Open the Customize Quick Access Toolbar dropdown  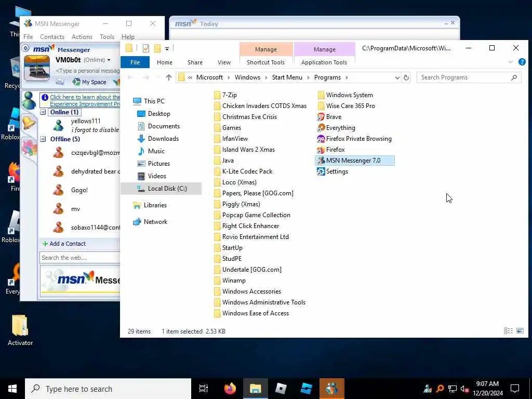click(x=167, y=48)
